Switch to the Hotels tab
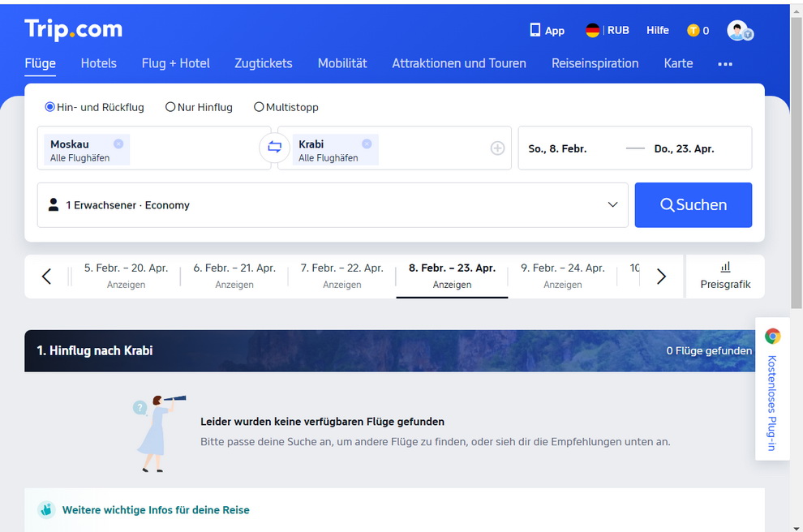This screenshot has width=803, height=532. [x=98, y=63]
